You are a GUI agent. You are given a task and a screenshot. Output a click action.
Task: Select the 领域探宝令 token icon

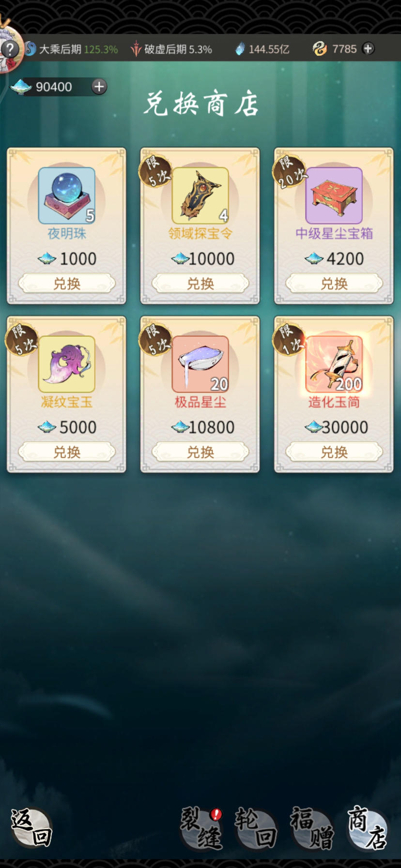200,195
